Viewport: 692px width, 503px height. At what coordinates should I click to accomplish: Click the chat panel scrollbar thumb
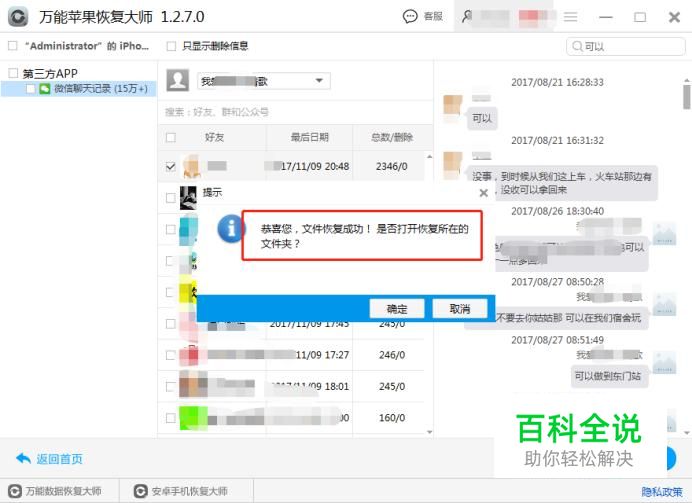(x=687, y=97)
